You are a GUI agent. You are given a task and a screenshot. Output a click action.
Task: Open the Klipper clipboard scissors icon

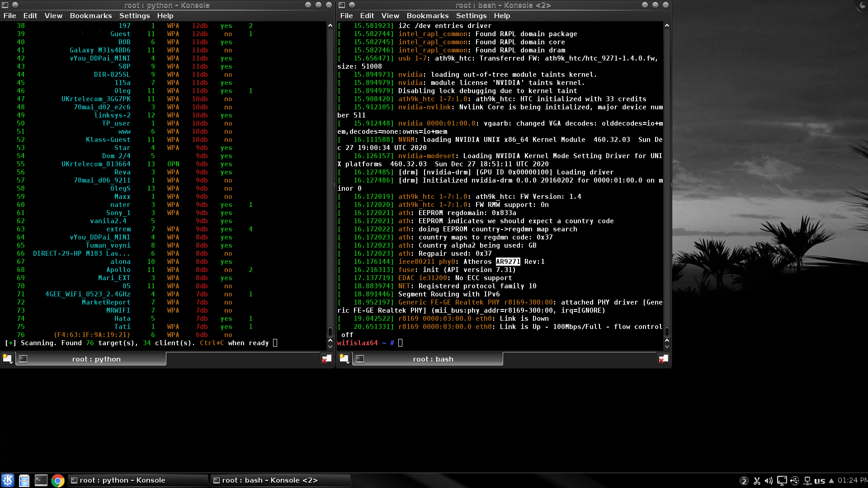click(756, 481)
